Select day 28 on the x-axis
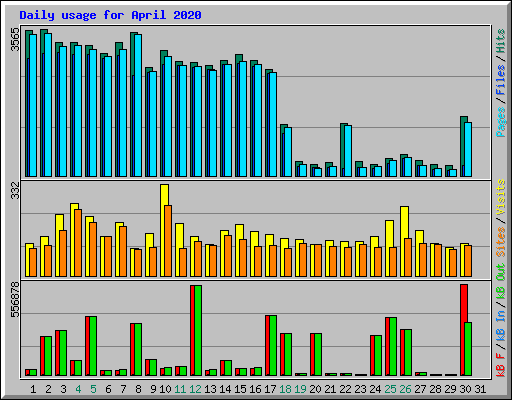512x400 pixels. coord(435,389)
